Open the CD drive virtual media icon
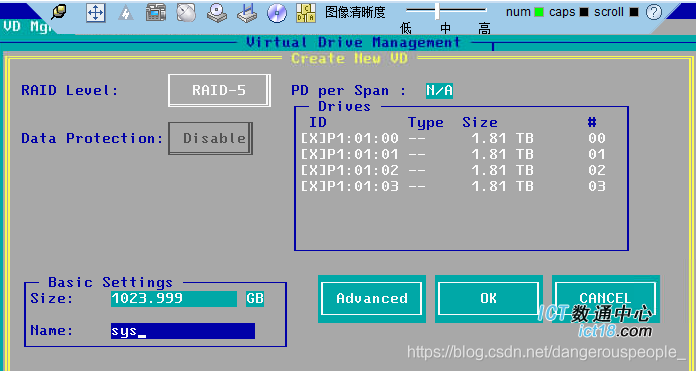This screenshot has height=371, width=696. pos(217,13)
